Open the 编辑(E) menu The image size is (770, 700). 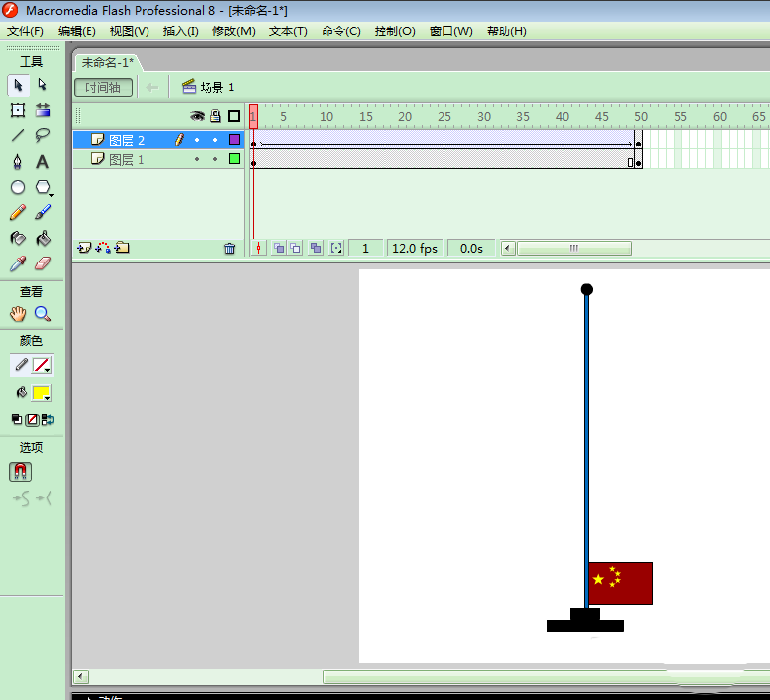pos(77,31)
